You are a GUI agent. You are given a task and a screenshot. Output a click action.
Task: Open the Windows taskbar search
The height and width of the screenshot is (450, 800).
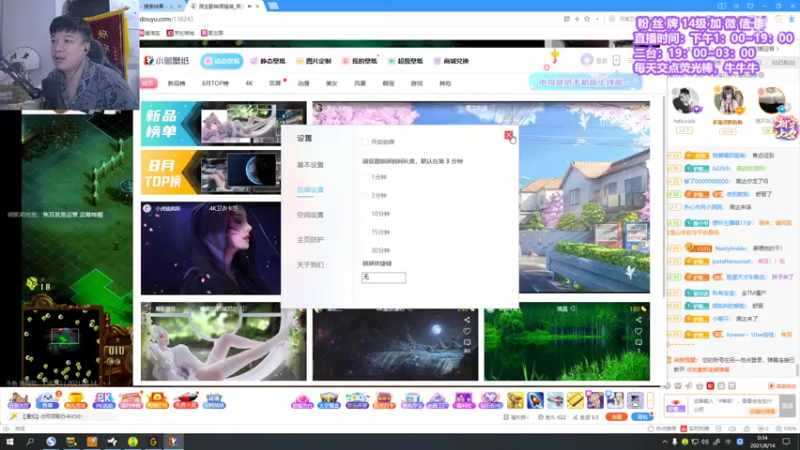[30, 441]
